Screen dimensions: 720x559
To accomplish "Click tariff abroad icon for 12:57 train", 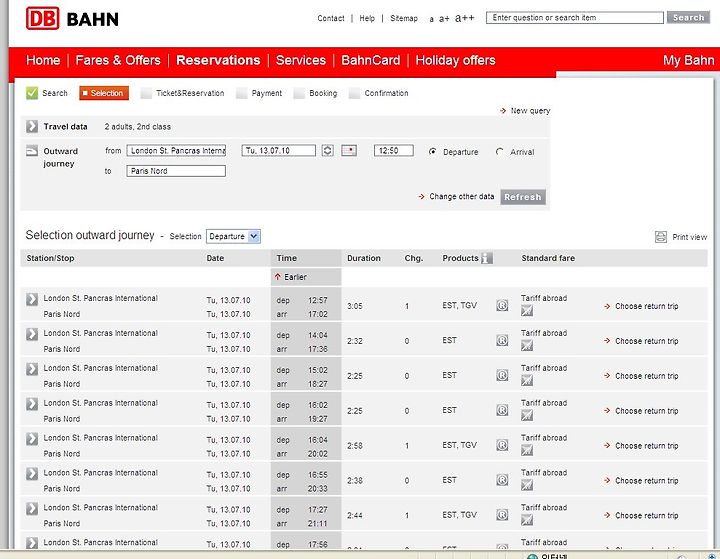I will click(x=527, y=311).
